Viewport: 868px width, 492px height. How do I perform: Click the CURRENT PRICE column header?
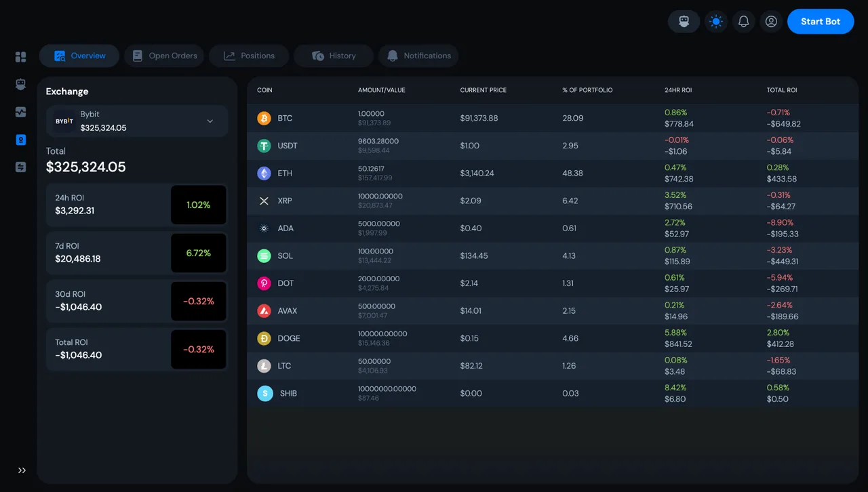click(484, 90)
